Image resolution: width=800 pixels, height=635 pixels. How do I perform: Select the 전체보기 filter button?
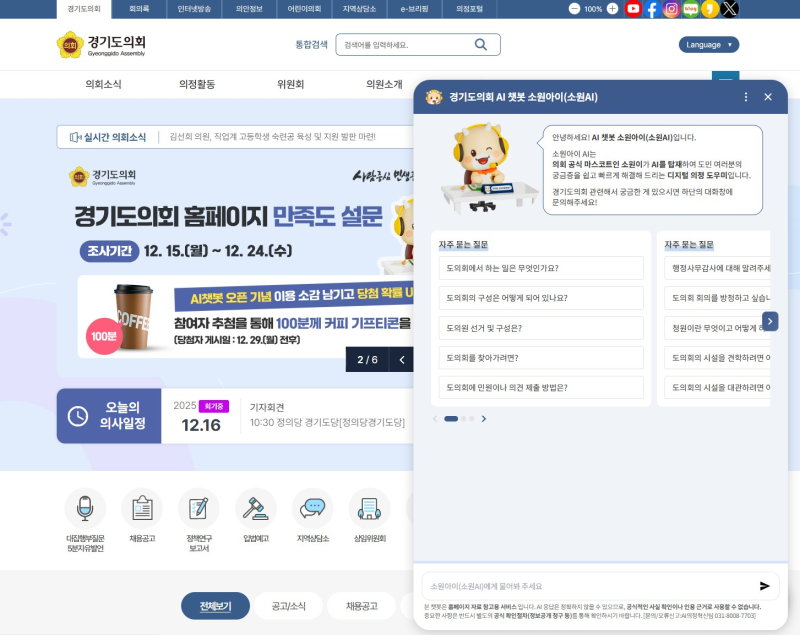215,606
